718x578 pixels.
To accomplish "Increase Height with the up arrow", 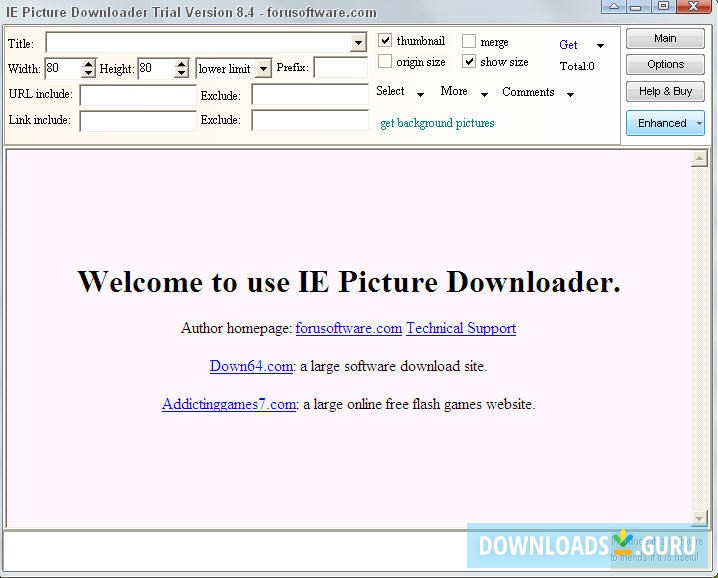I will [x=182, y=64].
